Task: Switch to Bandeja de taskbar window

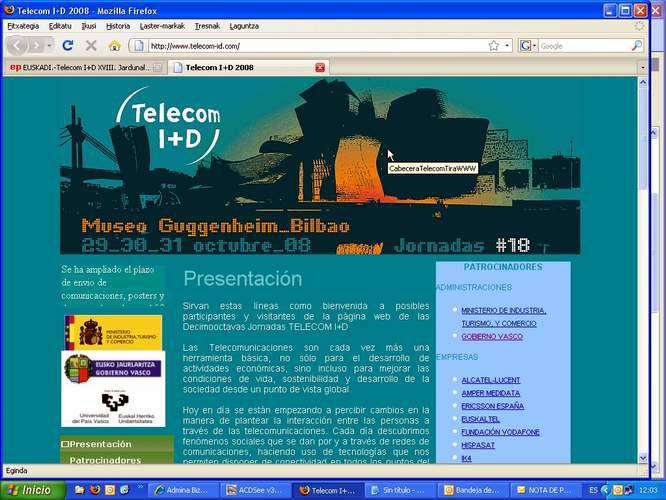Action: click(x=473, y=490)
